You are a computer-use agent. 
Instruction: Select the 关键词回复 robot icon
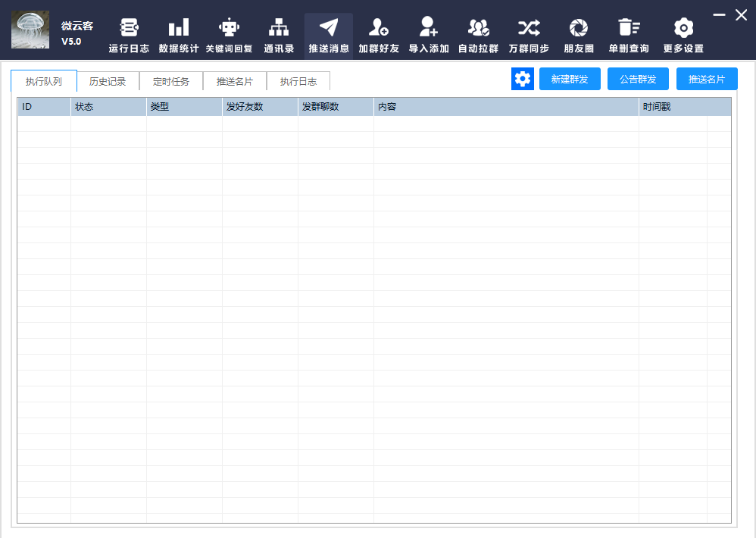coord(229,28)
